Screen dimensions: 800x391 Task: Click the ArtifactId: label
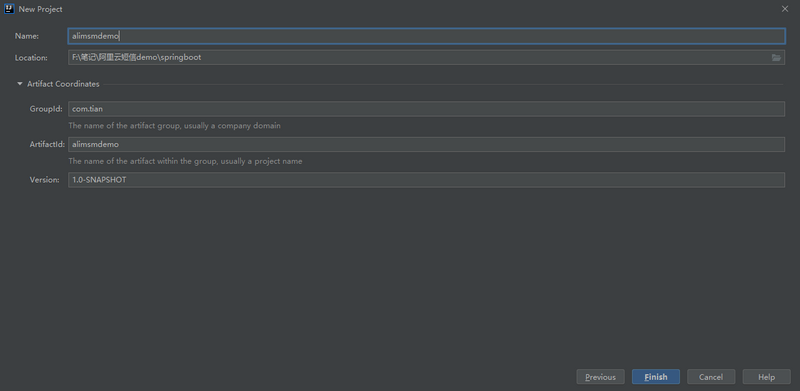[x=47, y=144]
